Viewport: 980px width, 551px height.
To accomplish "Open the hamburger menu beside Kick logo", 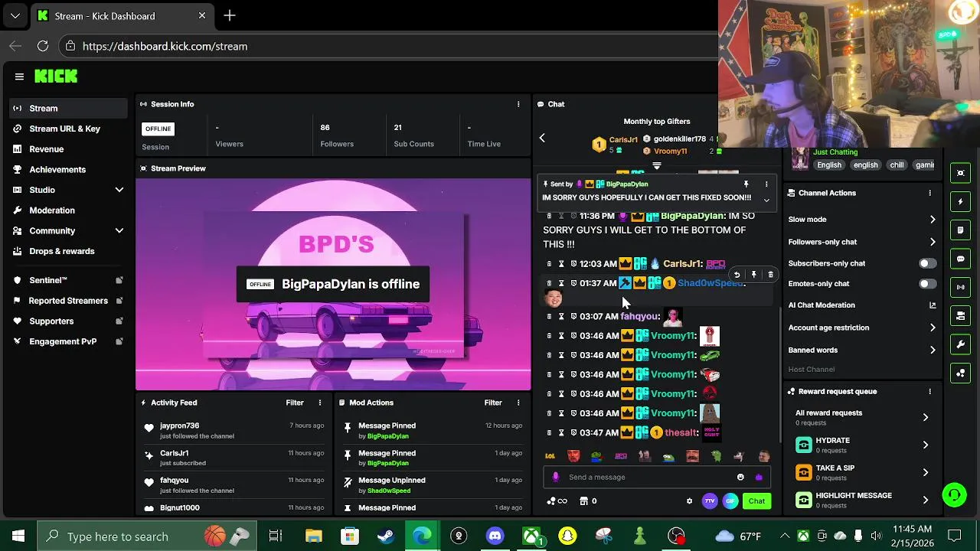I will tap(19, 77).
